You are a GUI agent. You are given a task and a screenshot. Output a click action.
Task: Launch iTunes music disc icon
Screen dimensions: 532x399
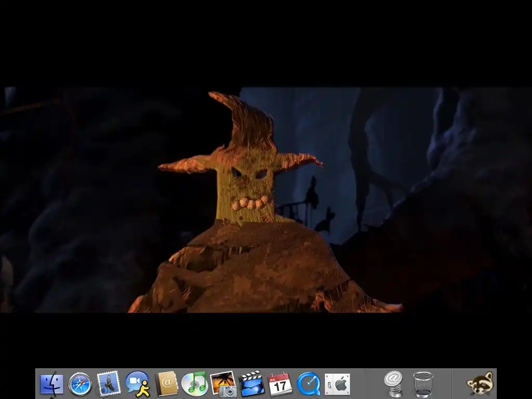[194, 384]
